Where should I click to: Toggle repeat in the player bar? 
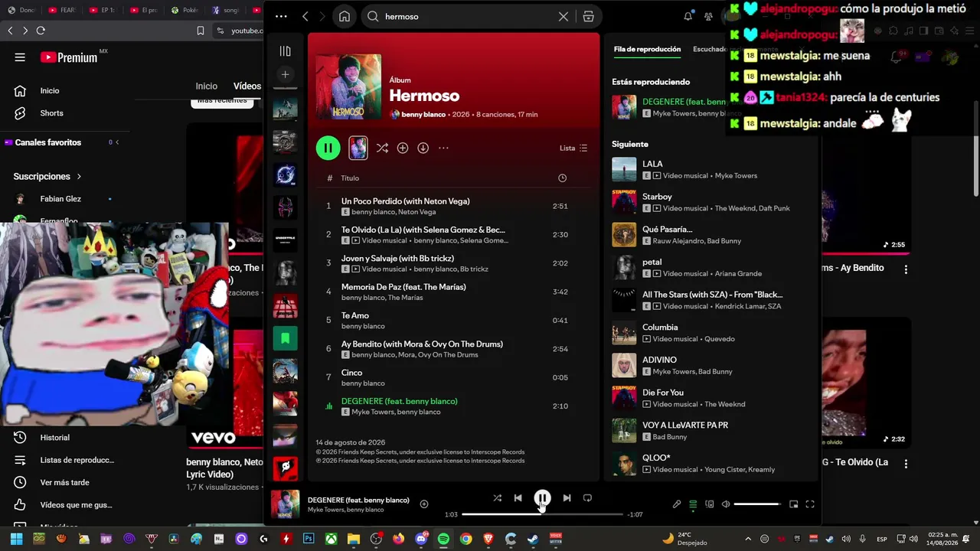click(x=587, y=497)
